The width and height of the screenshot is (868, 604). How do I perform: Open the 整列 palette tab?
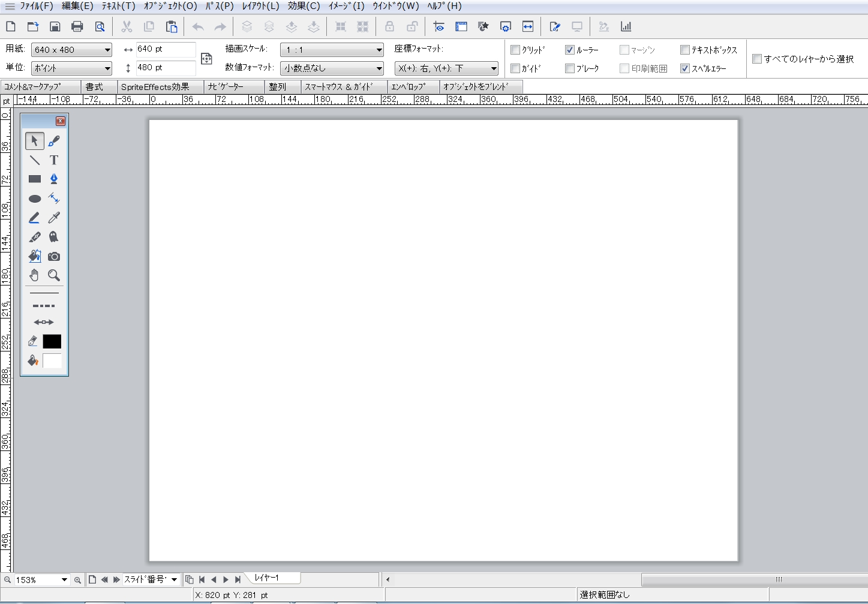283,87
